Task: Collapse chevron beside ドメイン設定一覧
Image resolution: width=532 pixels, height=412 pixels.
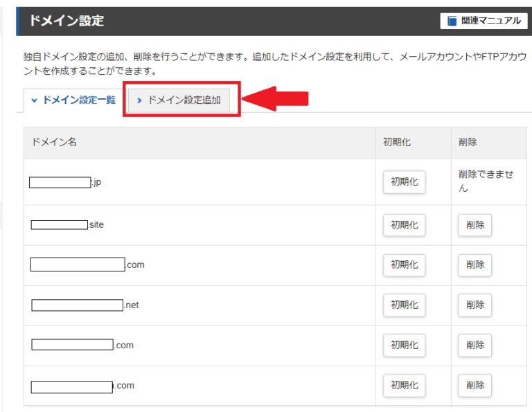Action: (x=34, y=100)
